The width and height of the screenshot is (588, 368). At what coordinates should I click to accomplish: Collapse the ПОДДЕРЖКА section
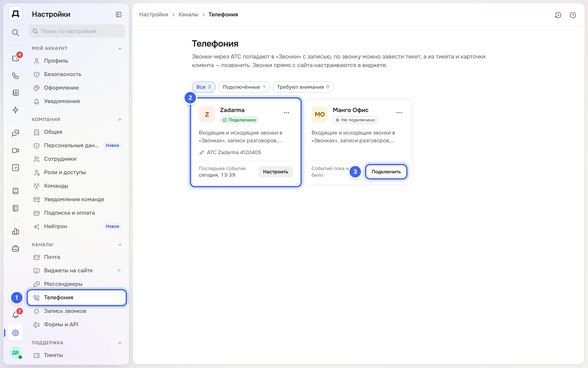click(120, 343)
